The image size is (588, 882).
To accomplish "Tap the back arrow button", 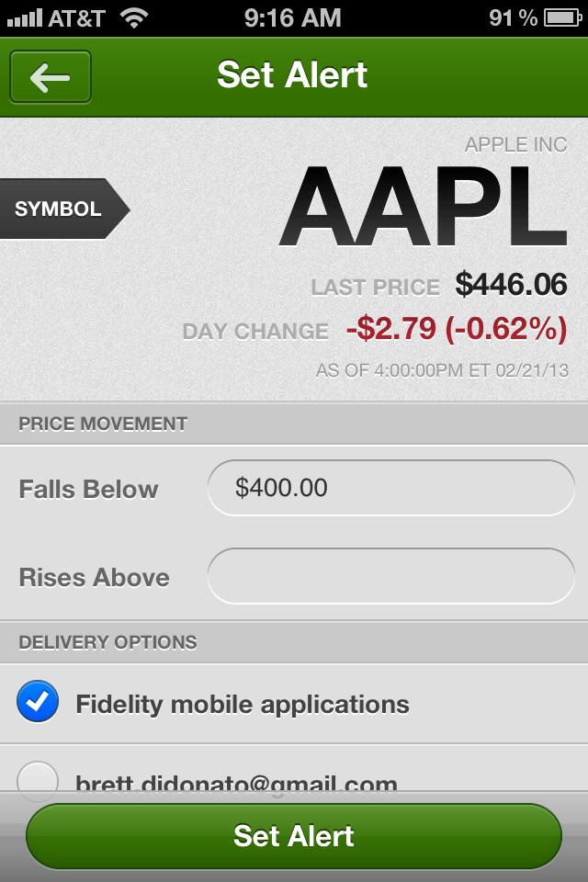I will tap(51, 77).
